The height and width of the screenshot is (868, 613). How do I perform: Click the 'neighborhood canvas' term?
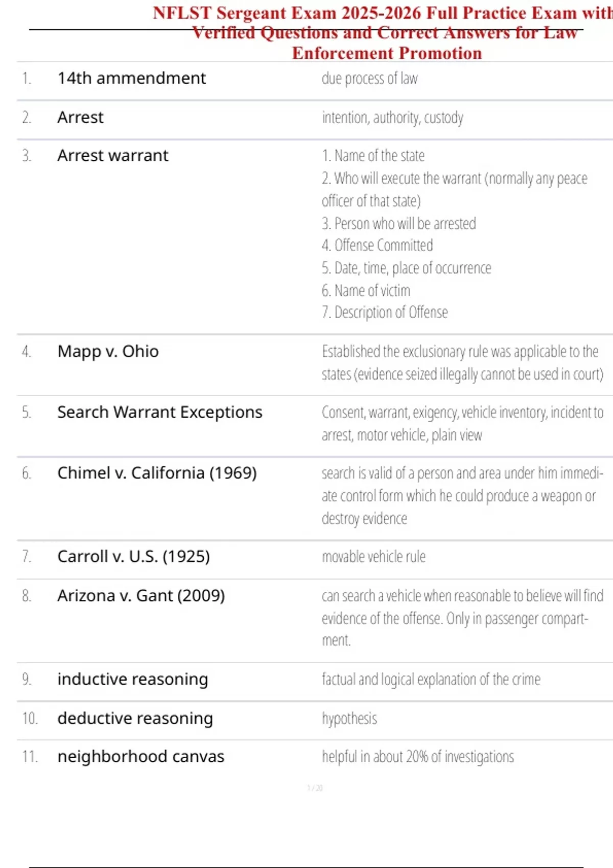click(140, 757)
